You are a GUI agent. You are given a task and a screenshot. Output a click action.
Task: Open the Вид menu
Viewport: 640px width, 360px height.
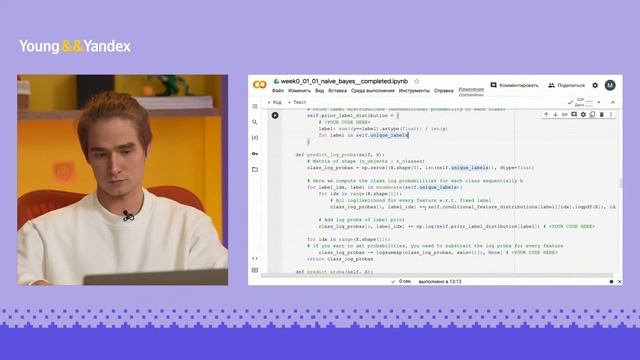320,91
